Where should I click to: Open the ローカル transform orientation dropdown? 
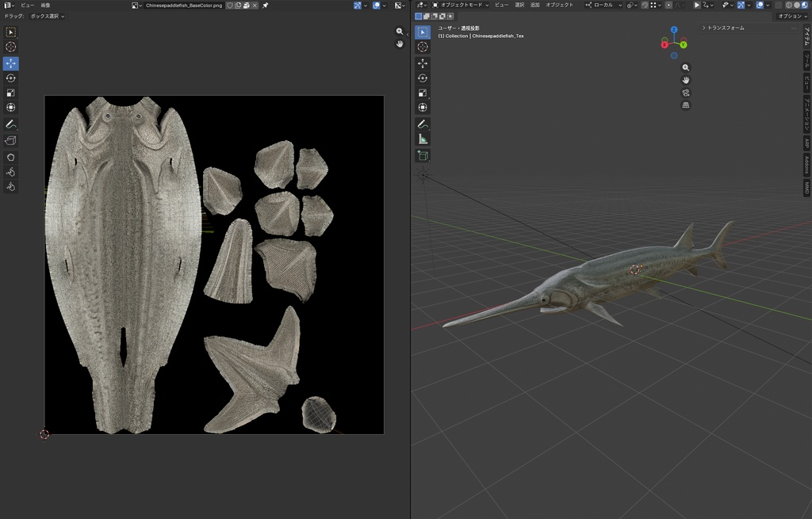click(603, 6)
